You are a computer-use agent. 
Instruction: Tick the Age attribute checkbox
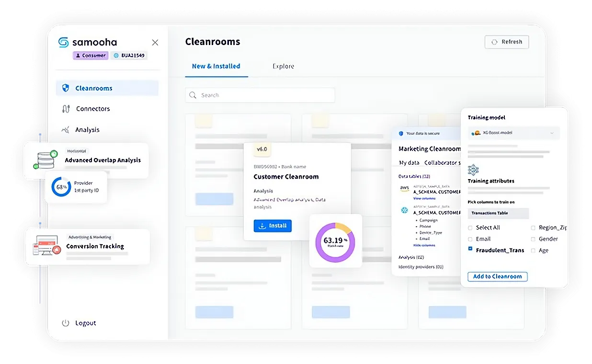533,250
